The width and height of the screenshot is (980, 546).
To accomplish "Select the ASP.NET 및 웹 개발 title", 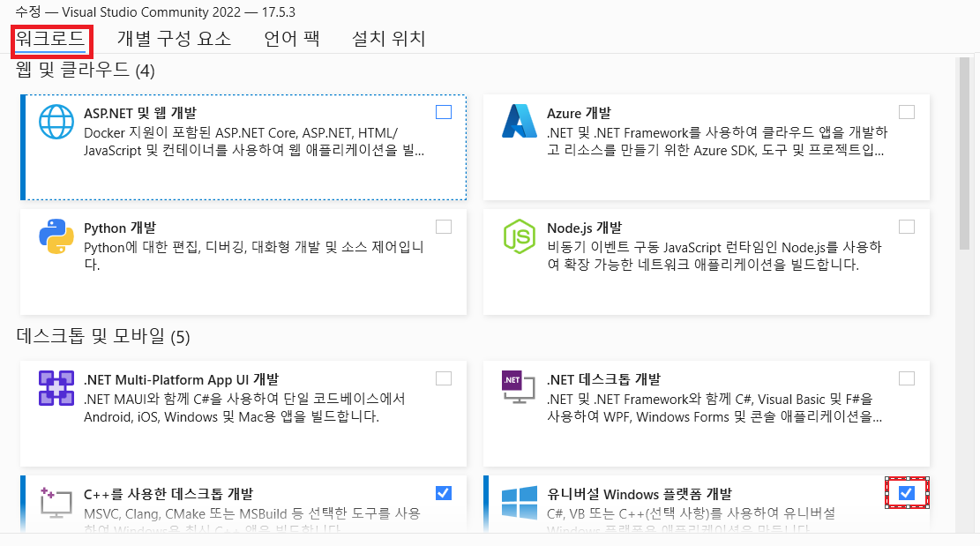I will click(140, 113).
